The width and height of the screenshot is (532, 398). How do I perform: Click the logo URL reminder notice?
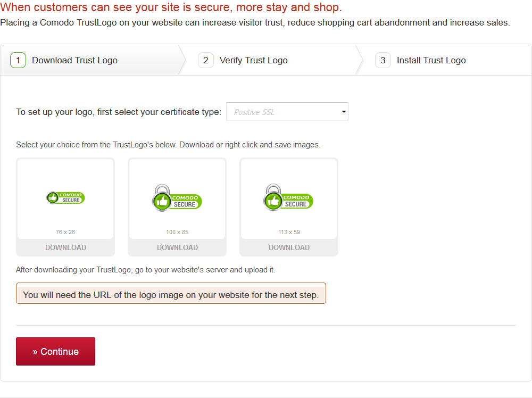[x=171, y=294]
